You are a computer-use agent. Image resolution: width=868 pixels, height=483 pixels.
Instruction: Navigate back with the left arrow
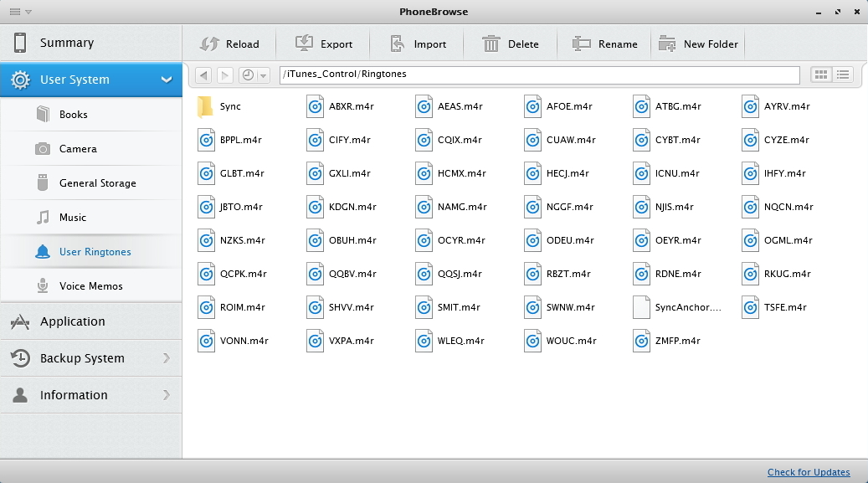click(x=203, y=75)
